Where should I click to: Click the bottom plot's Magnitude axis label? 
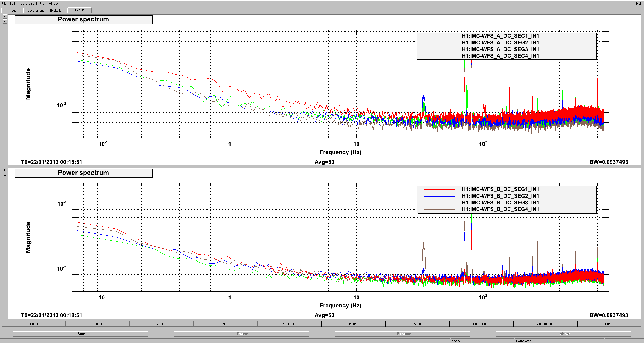[28, 237]
